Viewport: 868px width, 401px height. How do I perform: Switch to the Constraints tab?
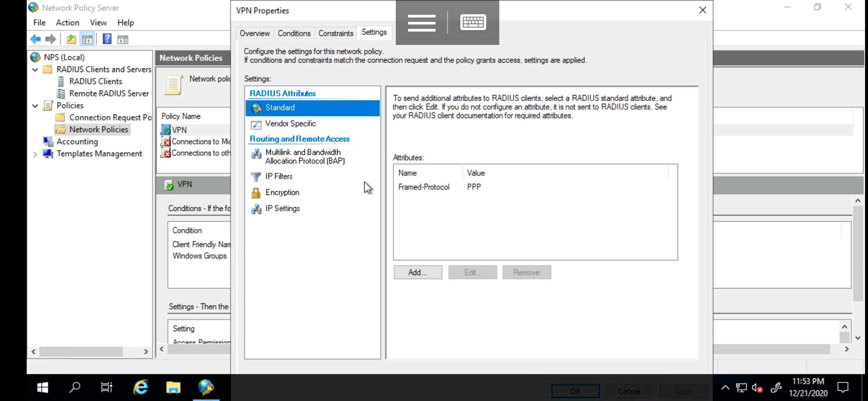pyautogui.click(x=336, y=33)
